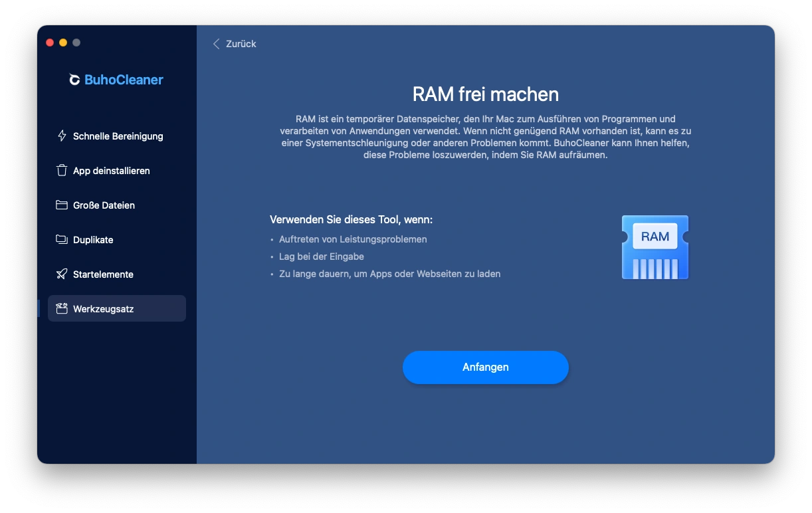This screenshot has width=812, height=513.
Task: Click the Anfangen button
Action: pos(486,367)
